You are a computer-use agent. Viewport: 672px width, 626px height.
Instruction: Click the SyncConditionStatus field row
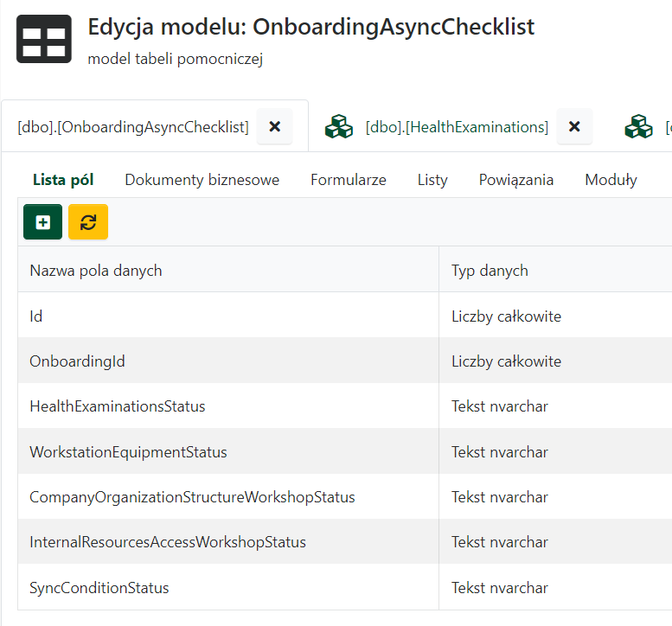point(99,588)
